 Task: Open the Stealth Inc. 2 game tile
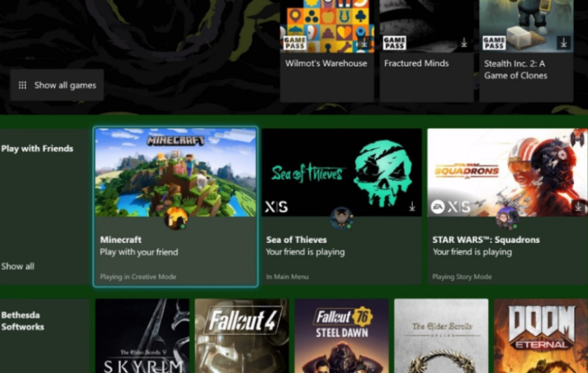tap(526, 51)
